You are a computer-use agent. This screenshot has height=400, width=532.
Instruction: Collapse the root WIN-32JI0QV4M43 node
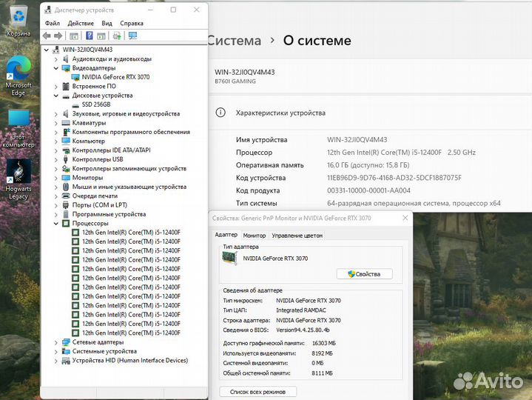pos(47,50)
